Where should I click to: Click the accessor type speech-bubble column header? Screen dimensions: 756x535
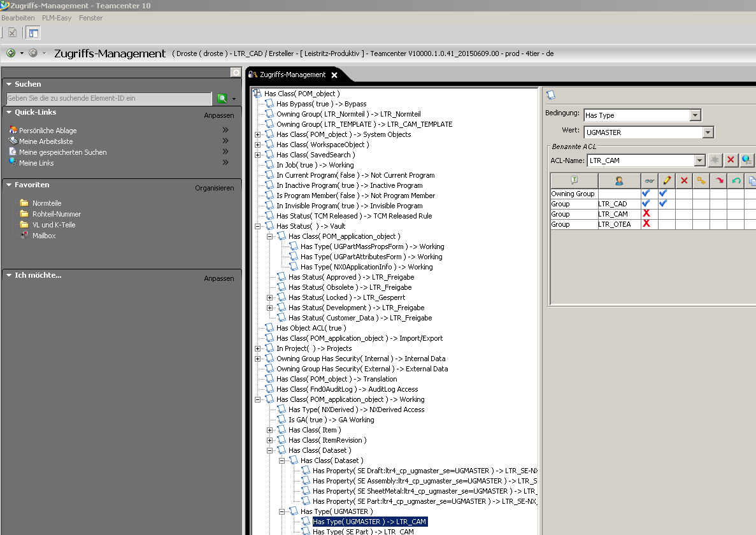pos(574,181)
